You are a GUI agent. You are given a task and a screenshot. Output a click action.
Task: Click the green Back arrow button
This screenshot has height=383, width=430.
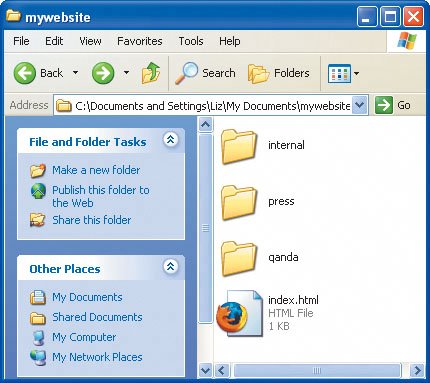pos(25,73)
